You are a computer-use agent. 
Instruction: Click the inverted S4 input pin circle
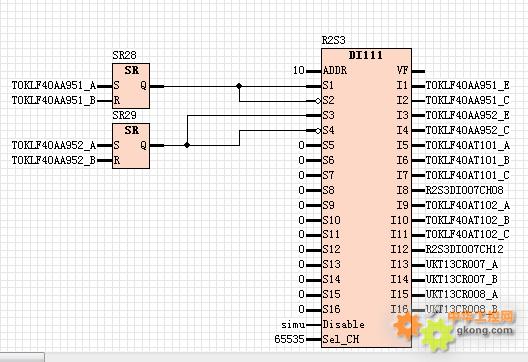coord(318,131)
